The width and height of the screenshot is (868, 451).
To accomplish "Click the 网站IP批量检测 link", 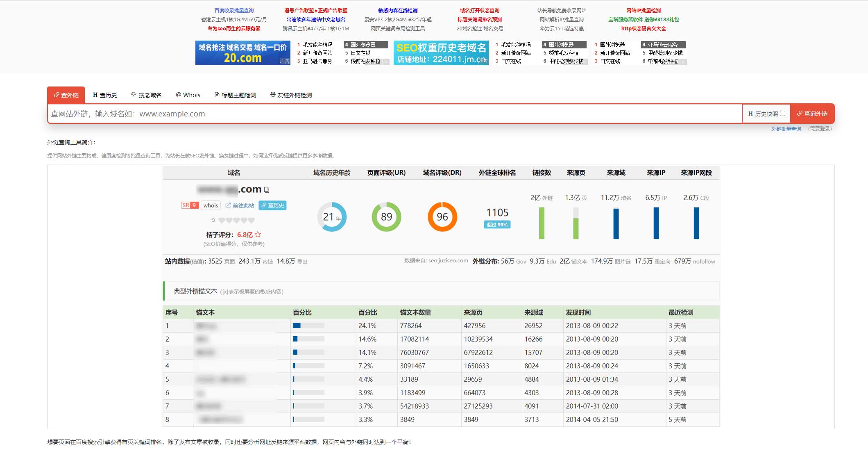I will pos(644,11).
